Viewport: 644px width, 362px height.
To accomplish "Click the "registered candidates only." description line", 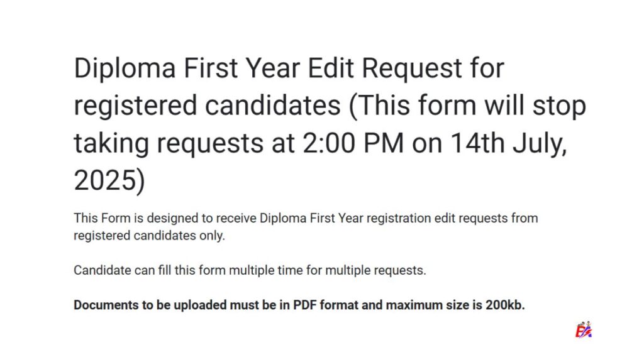I will click(149, 236).
